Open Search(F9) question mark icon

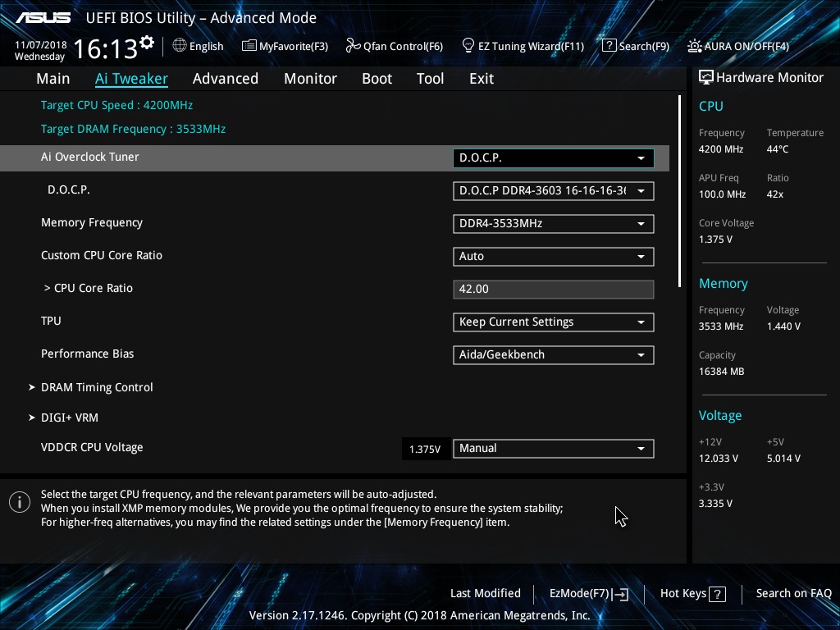click(x=609, y=46)
